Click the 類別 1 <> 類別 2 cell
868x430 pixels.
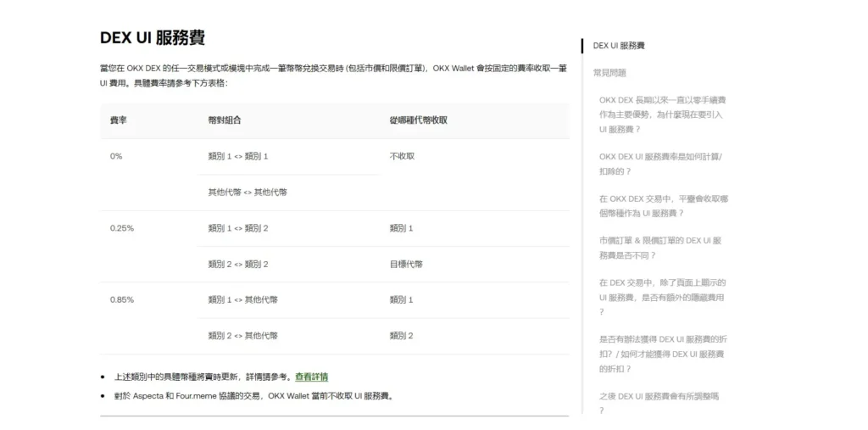pos(238,228)
